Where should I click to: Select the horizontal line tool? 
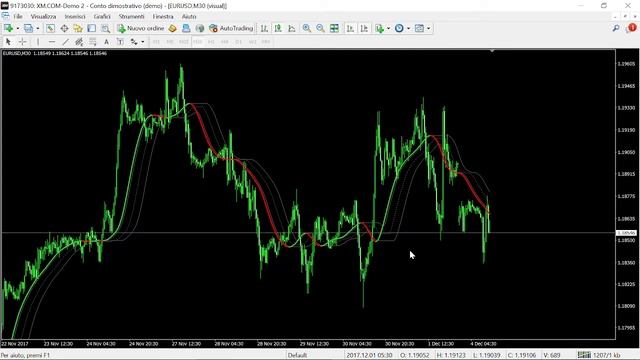click(51, 42)
